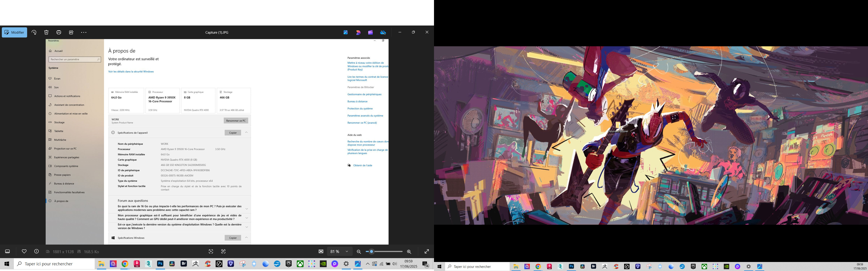This screenshot has height=271, width=868.
Task: Open Chrome on the Photos-screen taskbar
Action: (x=125, y=264)
